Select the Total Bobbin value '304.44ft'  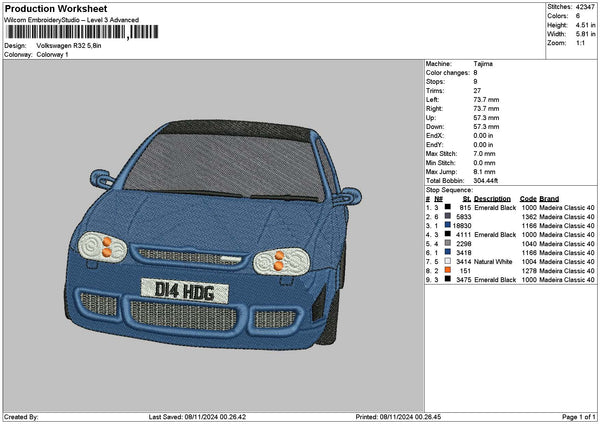tap(486, 181)
